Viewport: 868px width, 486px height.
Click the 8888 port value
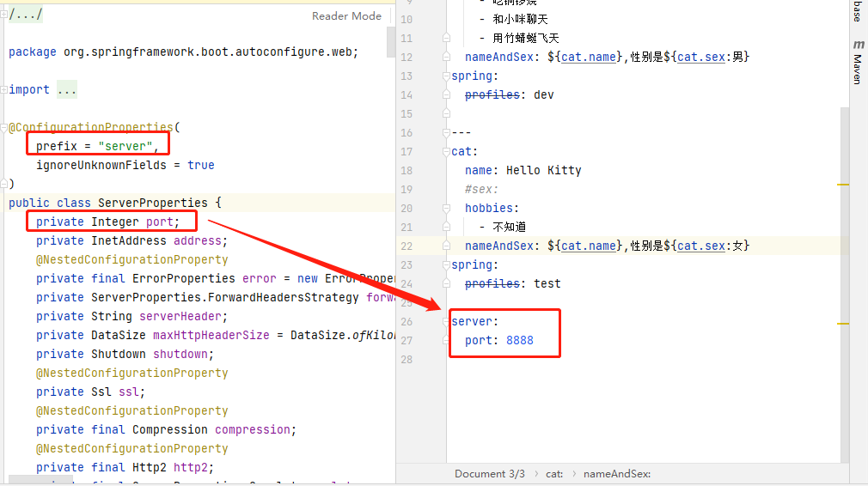coord(520,341)
